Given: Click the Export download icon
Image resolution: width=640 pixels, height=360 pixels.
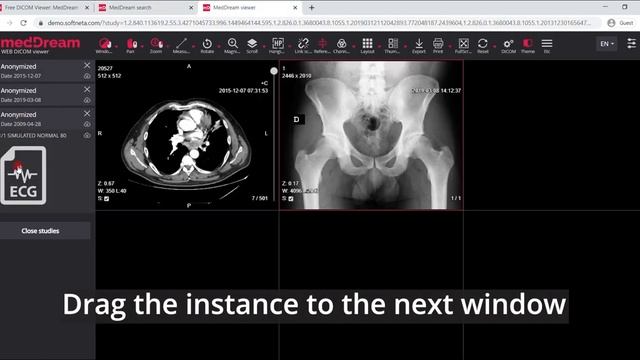Looking at the screenshot, I should (x=419, y=43).
